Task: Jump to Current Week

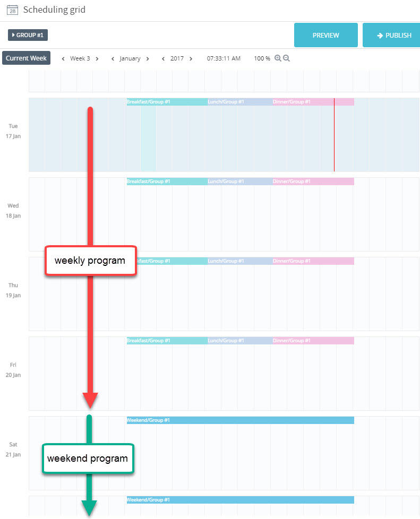Action: [26, 58]
